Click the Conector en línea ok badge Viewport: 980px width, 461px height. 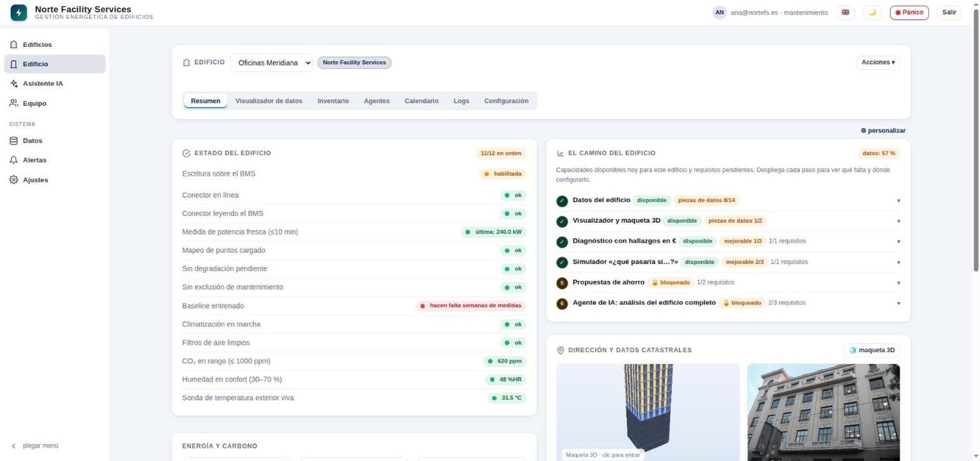click(x=513, y=195)
